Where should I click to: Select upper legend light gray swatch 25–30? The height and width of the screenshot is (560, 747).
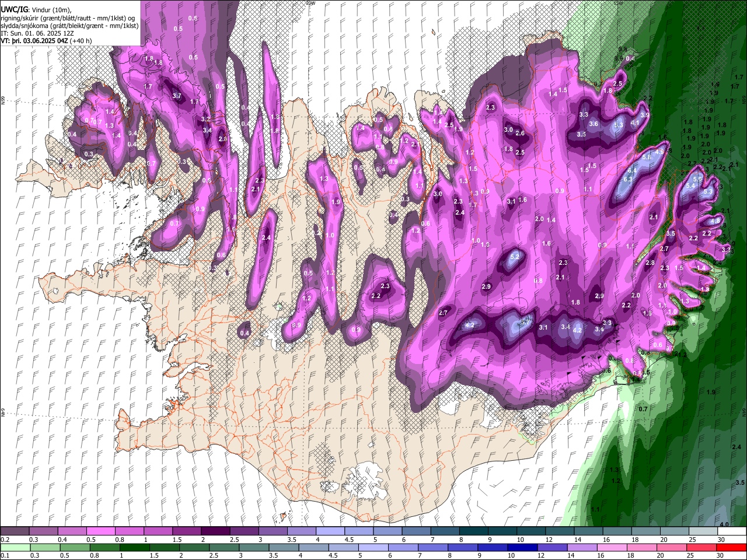pyautogui.click(x=704, y=531)
